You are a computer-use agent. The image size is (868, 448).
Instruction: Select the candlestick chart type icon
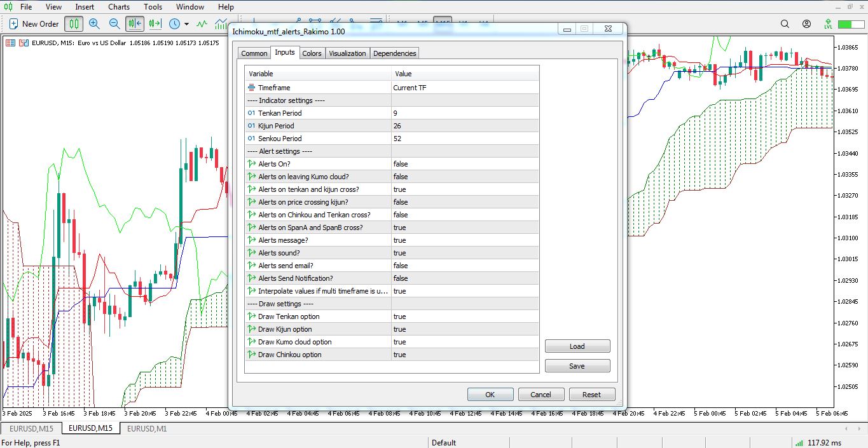coord(74,24)
